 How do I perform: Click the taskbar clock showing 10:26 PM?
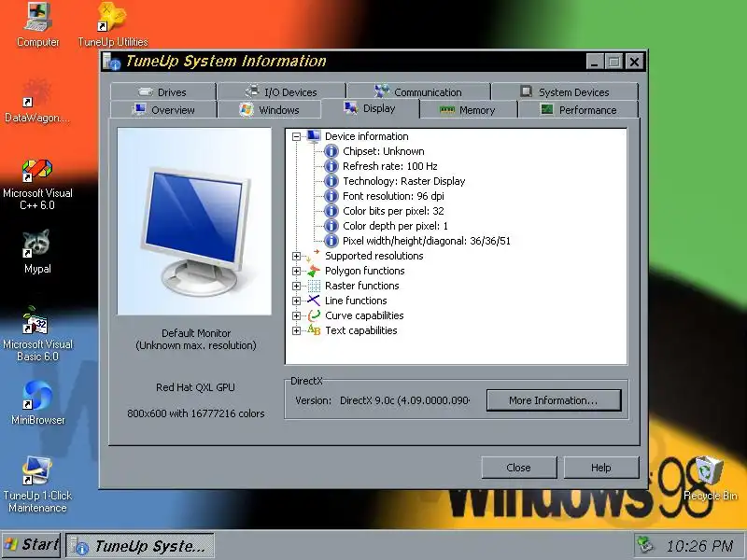tap(699, 546)
